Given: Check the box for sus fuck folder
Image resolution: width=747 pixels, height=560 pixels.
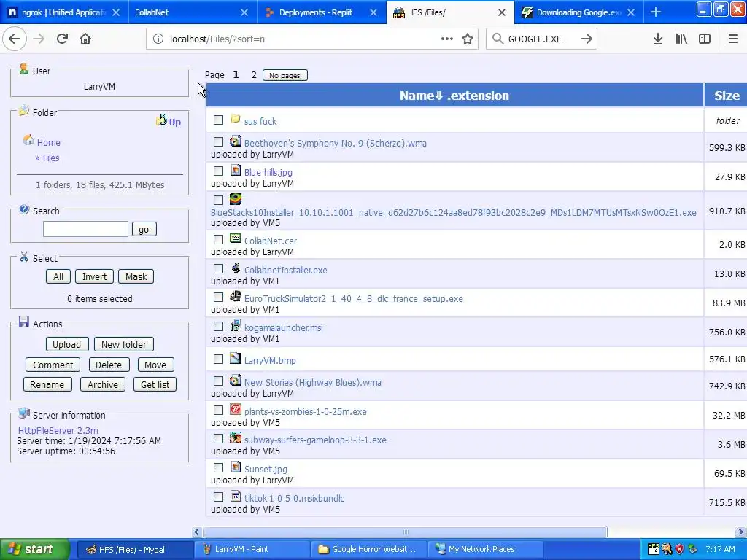Looking at the screenshot, I should point(218,120).
